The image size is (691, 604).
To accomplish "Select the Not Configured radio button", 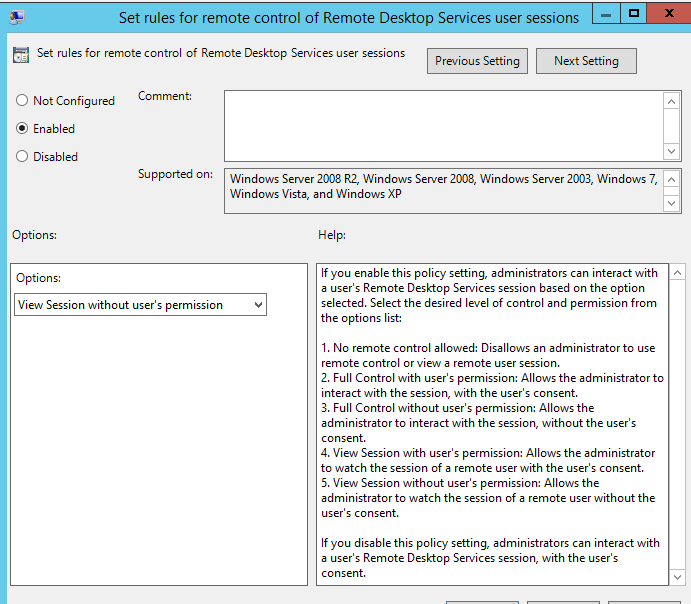I will point(22,101).
